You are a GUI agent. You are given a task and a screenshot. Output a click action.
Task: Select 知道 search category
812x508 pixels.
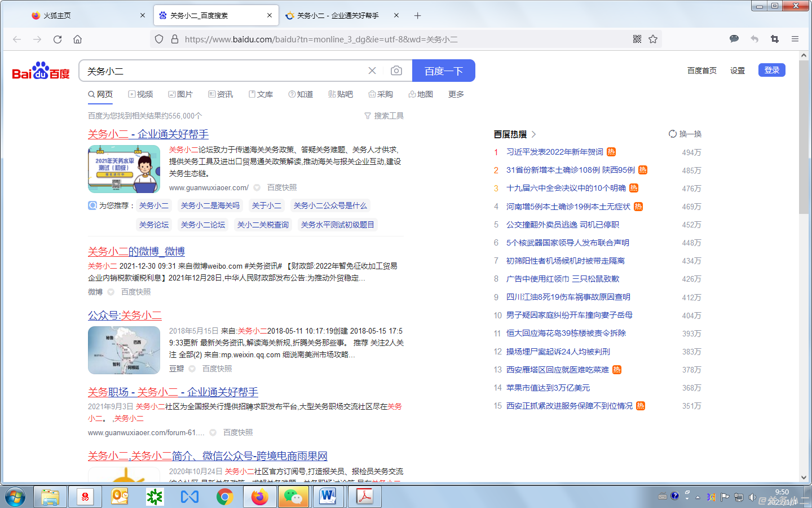point(301,94)
